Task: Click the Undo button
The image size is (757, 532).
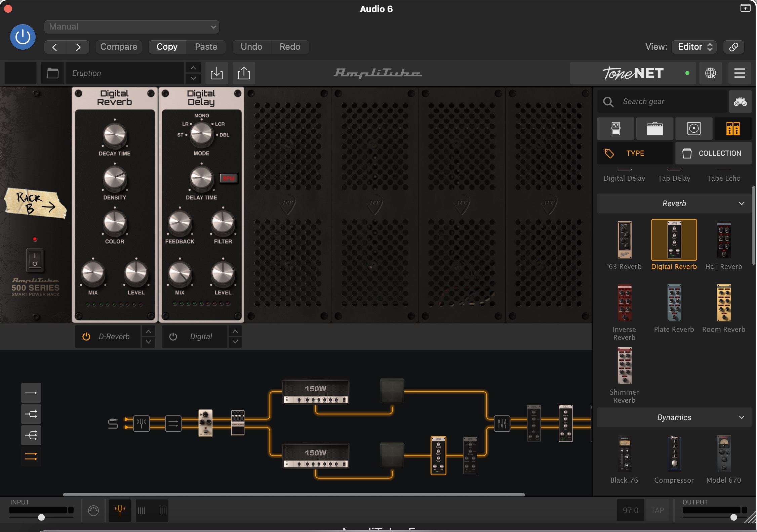Action: click(x=251, y=47)
